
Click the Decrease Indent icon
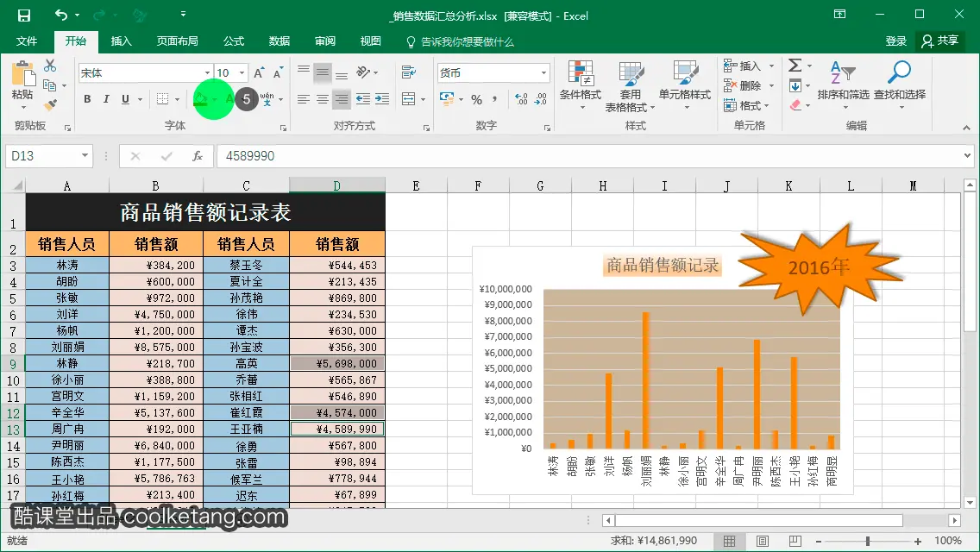pyautogui.click(x=362, y=99)
